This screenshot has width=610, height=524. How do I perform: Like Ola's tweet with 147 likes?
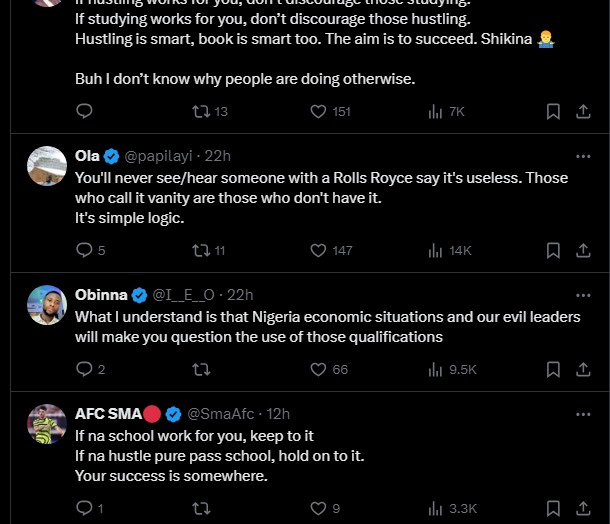(319, 250)
